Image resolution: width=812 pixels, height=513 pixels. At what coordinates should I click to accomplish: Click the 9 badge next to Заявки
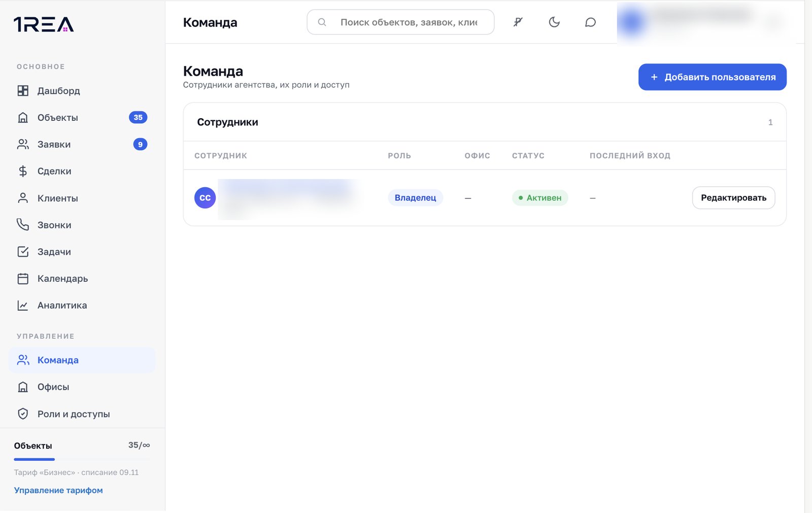140,144
